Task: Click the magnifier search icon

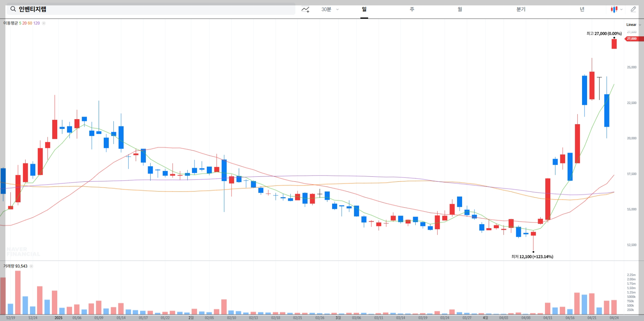Action: coord(13,9)
